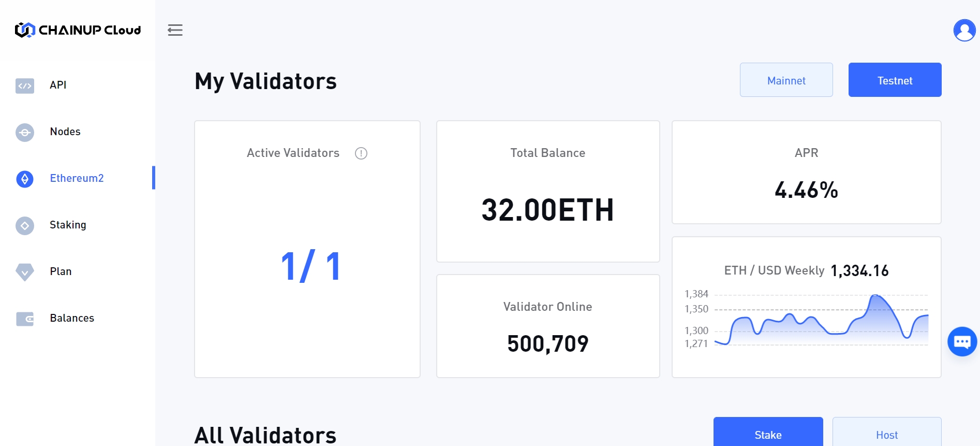980x446 pixels.
Task: Click the Nodes icon in the sidebar
Action: coord(25,132)
